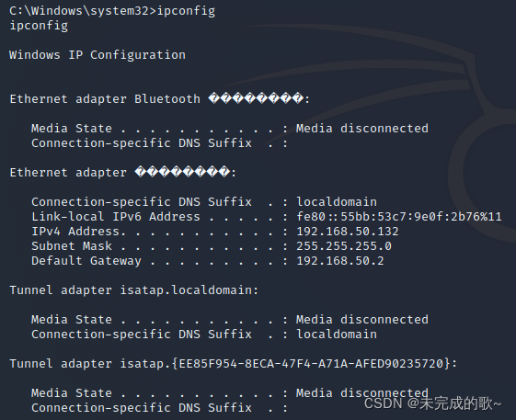This screenshot has width=516, height=420.
Task: Click the echoed ipconfig on second line
Action: click(39, 26)
